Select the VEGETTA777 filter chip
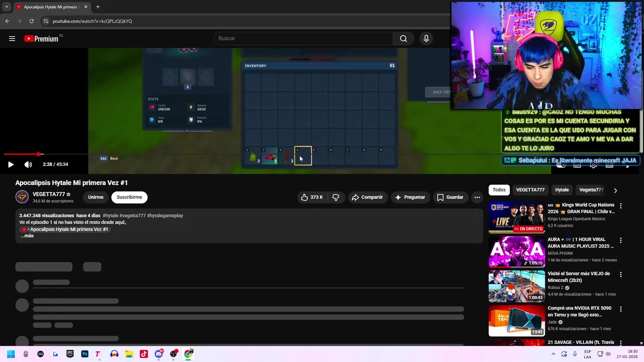The width and height of the screenshot is (644, 362). point(530,190)
